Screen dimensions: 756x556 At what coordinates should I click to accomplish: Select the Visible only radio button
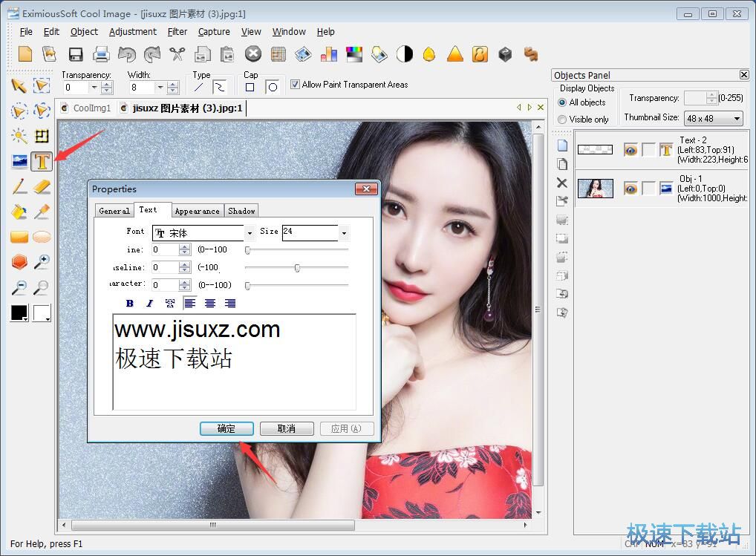pyautogui.click(x=562, y=120)
